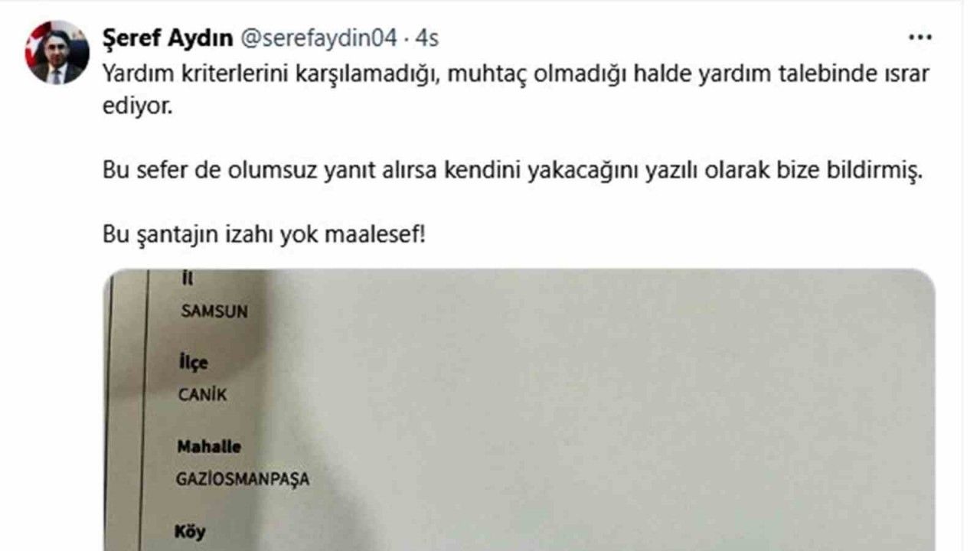This screenshot has width=980, height=551.
Task: Open the tweet via the 4s timestamp
Action: [426, 37]
